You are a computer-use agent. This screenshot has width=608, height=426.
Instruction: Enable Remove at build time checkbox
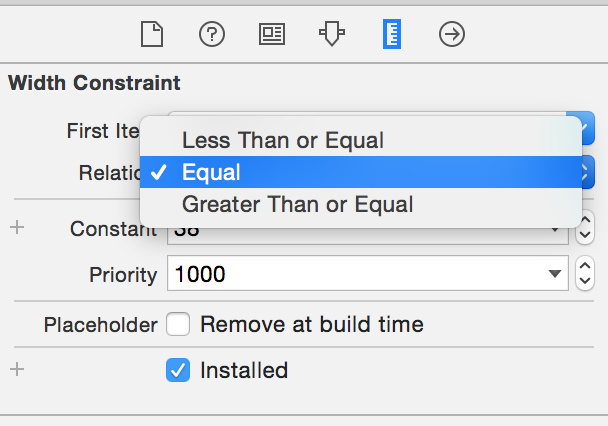178,324
